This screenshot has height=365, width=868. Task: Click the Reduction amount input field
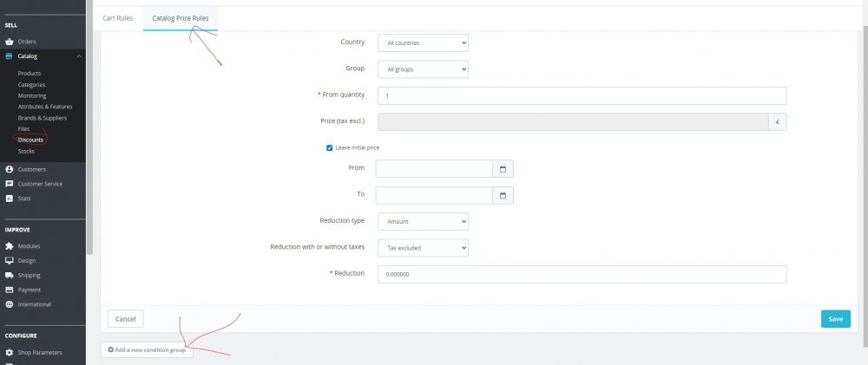[x=582, y=274]
